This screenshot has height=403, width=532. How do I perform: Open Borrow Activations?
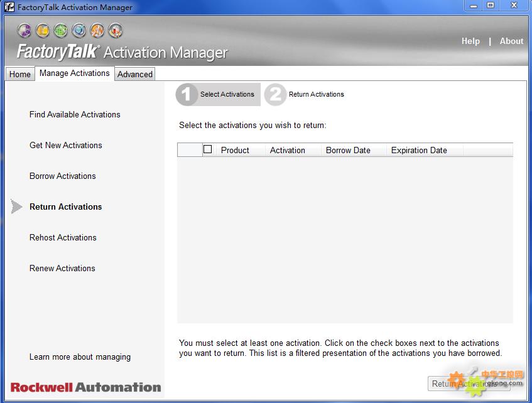63,176
